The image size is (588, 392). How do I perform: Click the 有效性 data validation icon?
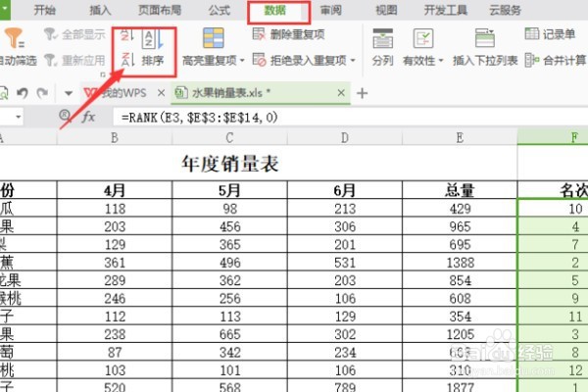[x=423, y=38]
